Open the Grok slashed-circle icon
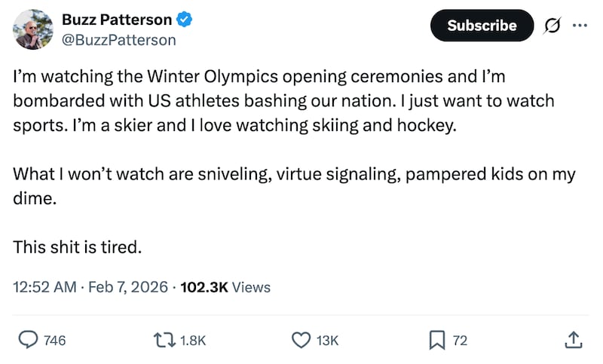 tap(552, 25)
